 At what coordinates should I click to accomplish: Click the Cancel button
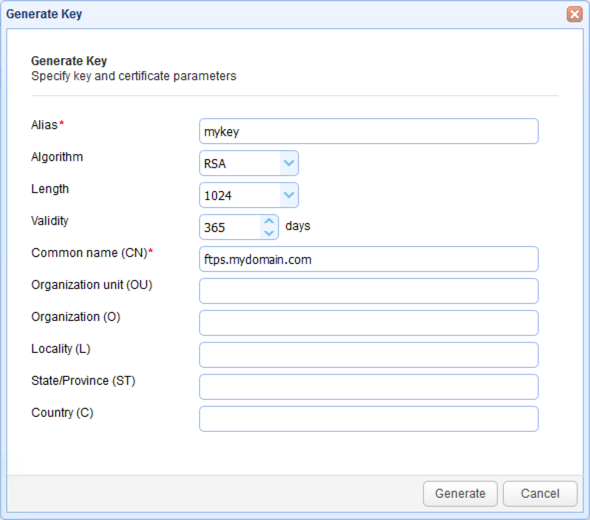point(540,494)
